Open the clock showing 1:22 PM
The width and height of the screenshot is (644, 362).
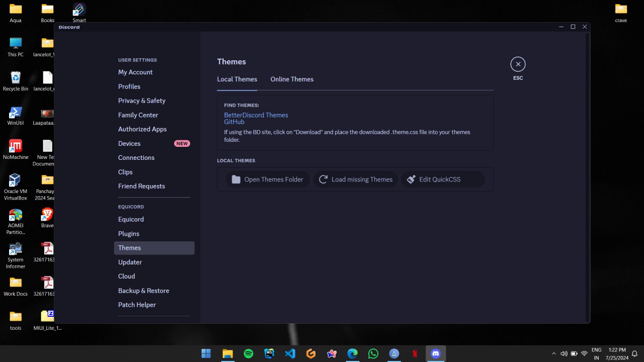point(617,353)
